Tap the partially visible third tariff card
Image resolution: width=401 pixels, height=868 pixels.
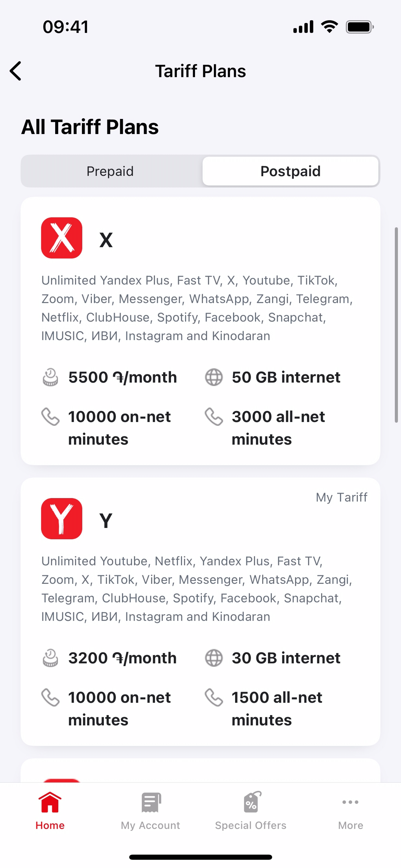(200, 771)
